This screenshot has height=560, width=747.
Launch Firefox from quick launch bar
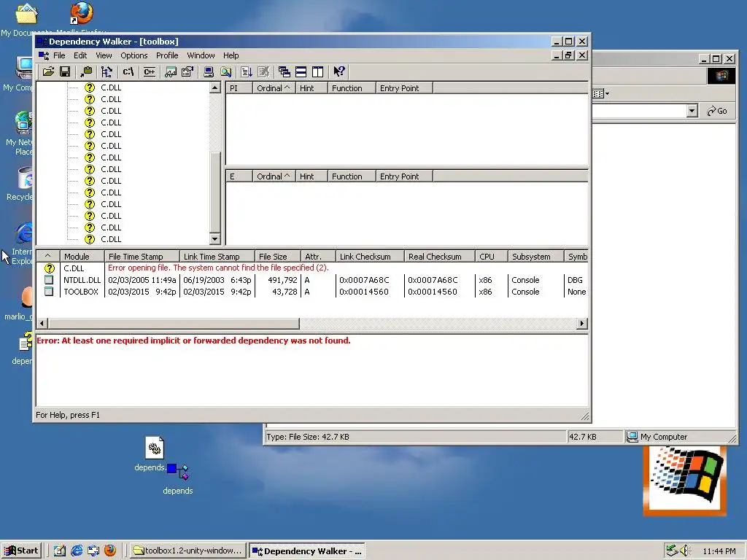click(x=110, y=551)
